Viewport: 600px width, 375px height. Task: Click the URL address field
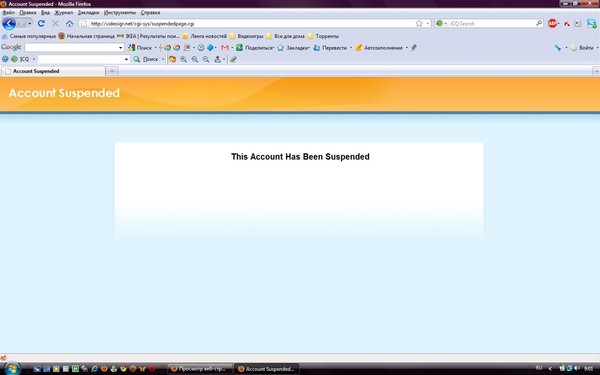pyautogui.click(x=252, y=23)
